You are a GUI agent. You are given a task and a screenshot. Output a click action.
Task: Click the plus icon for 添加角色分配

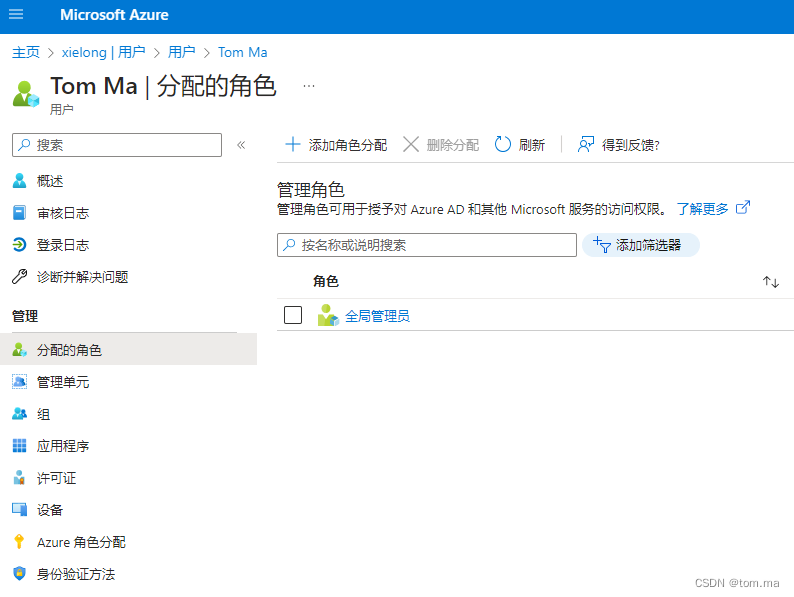(x=293, y=144)
